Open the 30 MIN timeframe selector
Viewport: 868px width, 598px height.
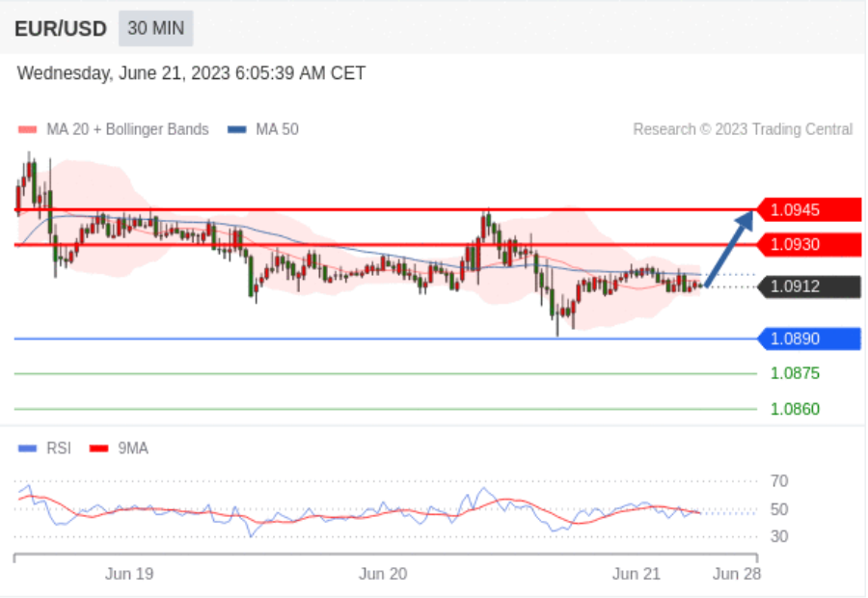tap(155, 29)
